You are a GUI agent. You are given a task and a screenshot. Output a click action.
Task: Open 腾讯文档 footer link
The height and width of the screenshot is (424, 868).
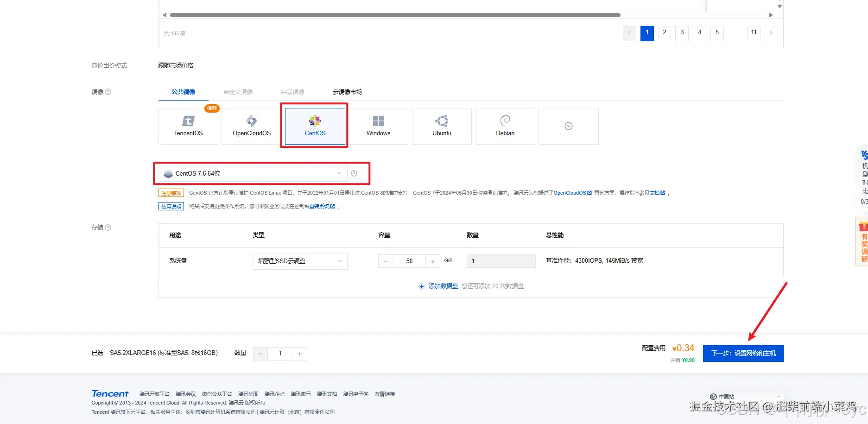327,394
